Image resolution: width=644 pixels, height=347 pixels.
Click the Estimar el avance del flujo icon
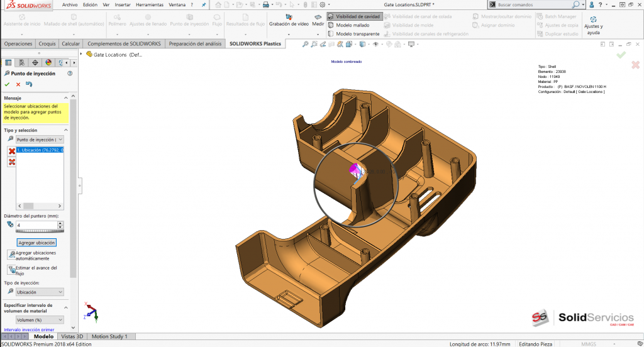coord(11,270)
